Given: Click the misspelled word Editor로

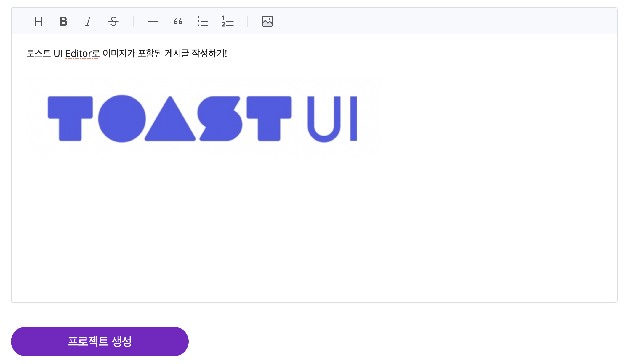Looking at the screenshot, I should [x=83, y=54].
